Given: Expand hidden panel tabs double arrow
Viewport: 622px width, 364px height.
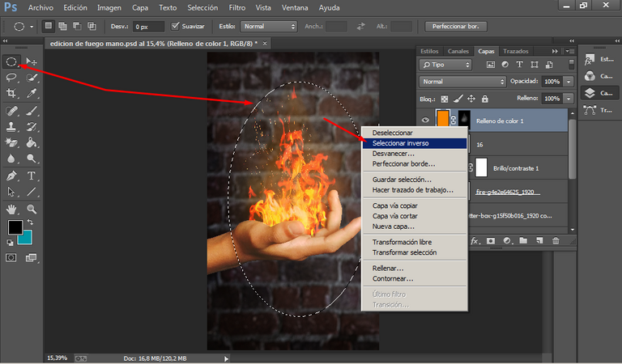Looking at the screenshot, I should coord(555,51).
